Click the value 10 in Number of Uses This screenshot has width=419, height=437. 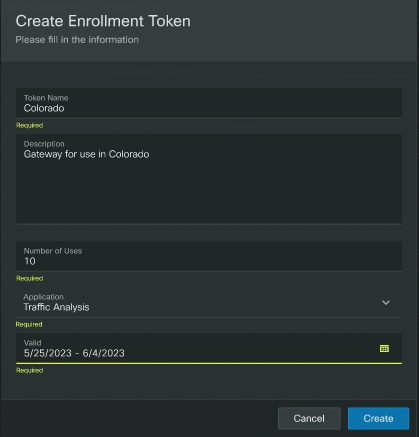[30, 261]
